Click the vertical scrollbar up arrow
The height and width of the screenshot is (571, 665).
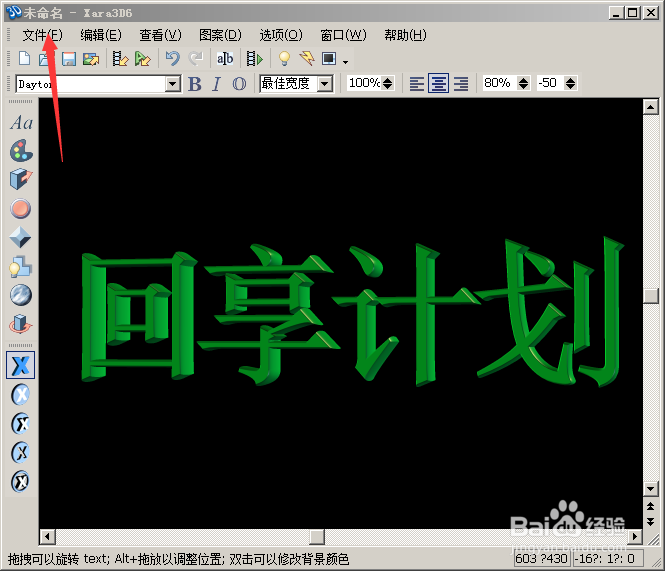pyautogui.click(x=651, y=106)
